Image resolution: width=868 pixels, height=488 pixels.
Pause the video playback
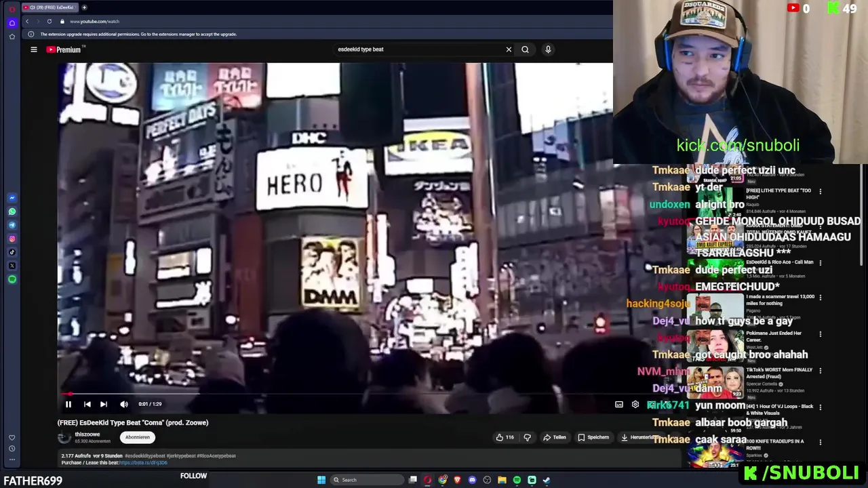tap(68, 404)
